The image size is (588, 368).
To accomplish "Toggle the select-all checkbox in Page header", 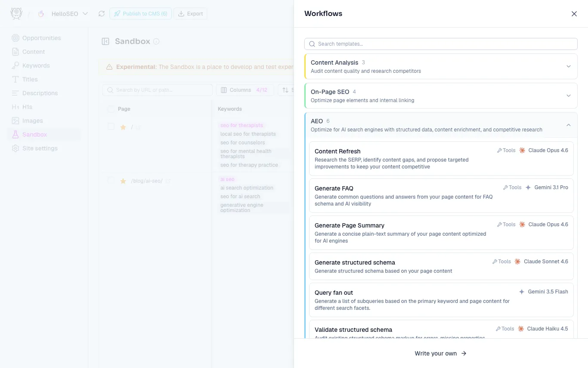I will pyautogui.click(x=111, y=109).
